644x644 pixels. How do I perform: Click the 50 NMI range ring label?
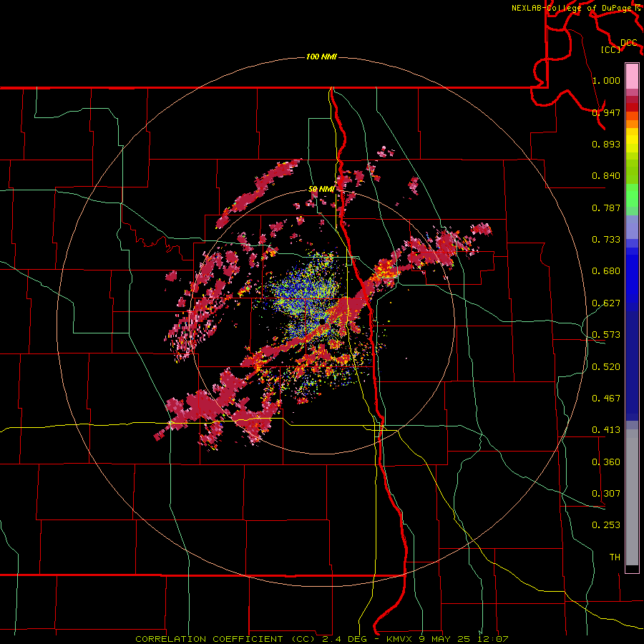tap(321, 190)
